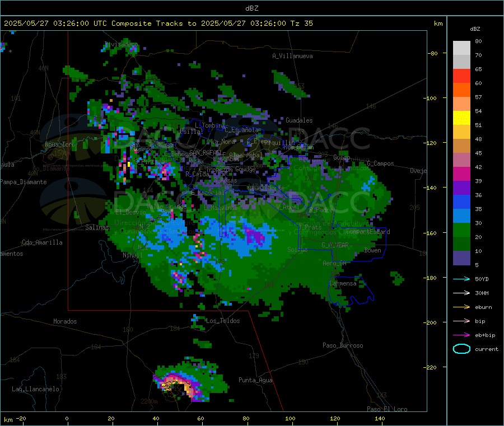Click the 100 km x-axis tick label

pos(290,418)
